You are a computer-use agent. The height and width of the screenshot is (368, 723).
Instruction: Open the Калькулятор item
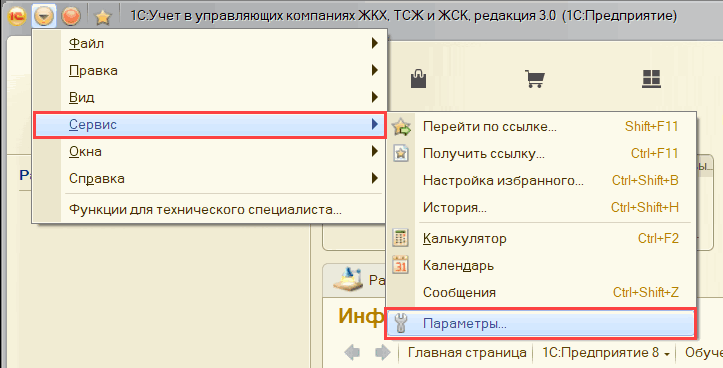(540, 239)
